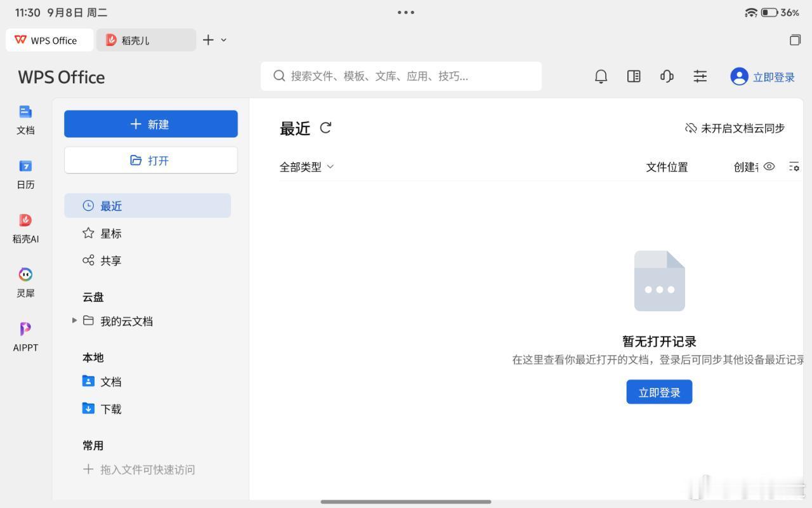Image resolution: width=812 pixels, height=508 pixels.
Task: Open the customer support headset icon
Action: [x=667, y=76]
